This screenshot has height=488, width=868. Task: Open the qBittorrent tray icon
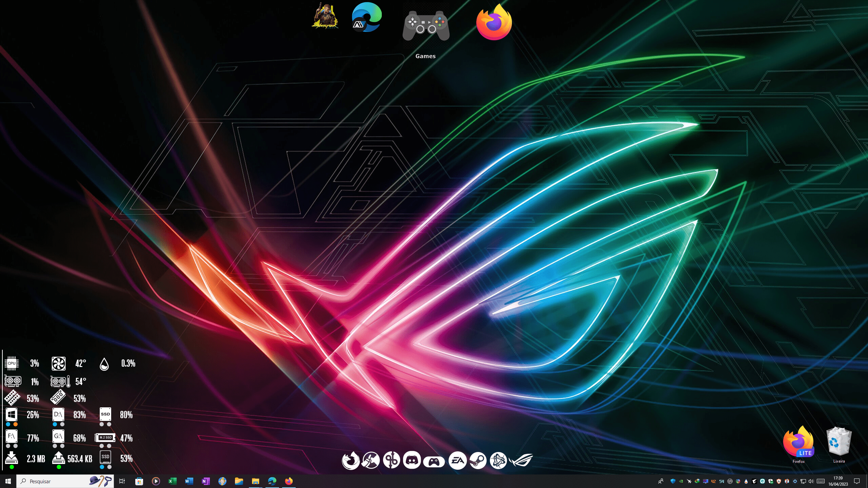[x=730, y=481]
